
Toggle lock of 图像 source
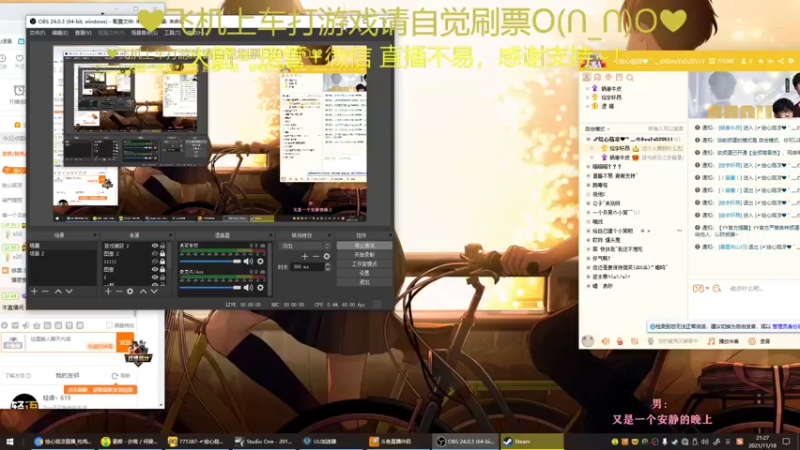click(x=163, y=269)
